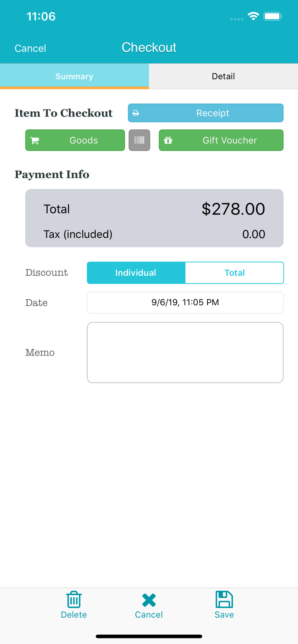The image size is (298, 644).
Task: Tap the trash can Delete icon
Action: click(74, 599)
